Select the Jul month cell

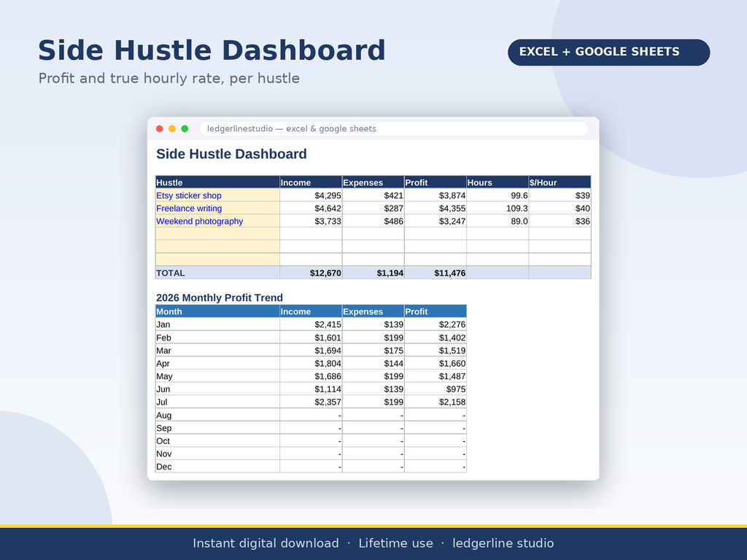[217, 402]
